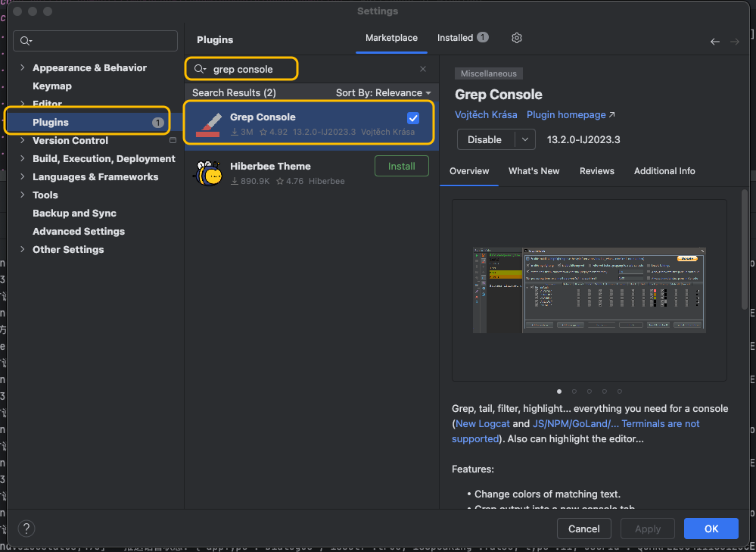Open the New Logcat link

(482, 423)
